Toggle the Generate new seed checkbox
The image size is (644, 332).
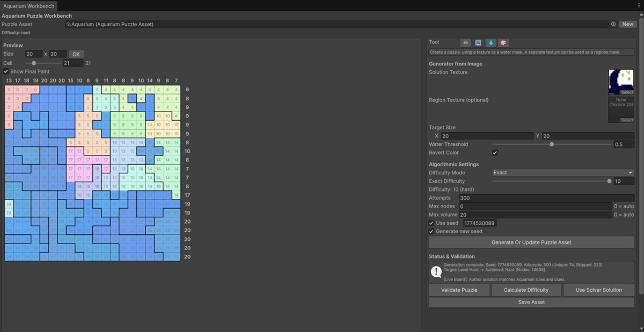point(431,232)
